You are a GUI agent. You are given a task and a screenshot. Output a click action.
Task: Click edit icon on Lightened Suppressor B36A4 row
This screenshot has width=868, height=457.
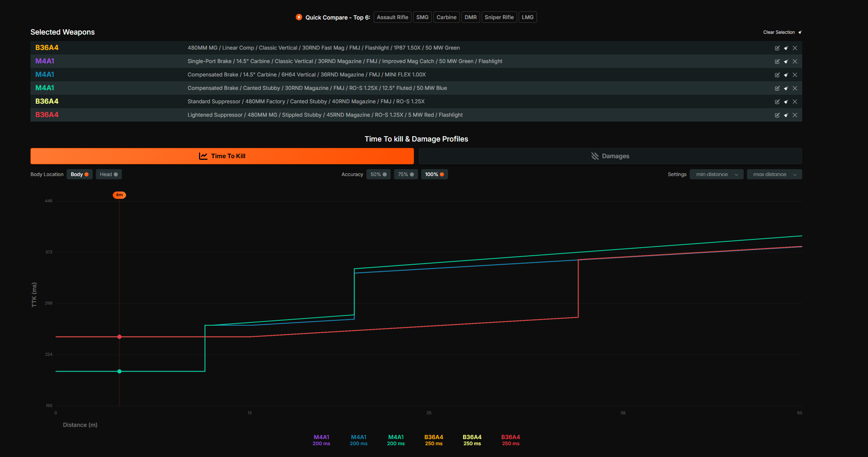(x=777, y=115)
